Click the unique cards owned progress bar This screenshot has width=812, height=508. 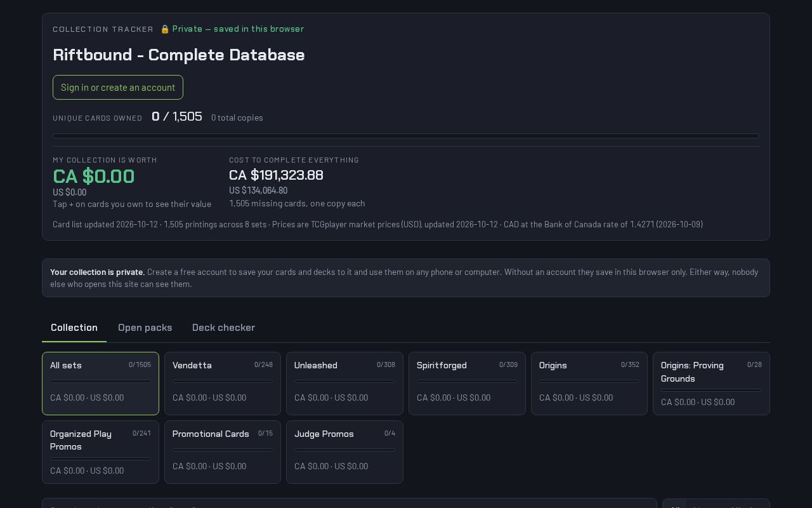406,136
